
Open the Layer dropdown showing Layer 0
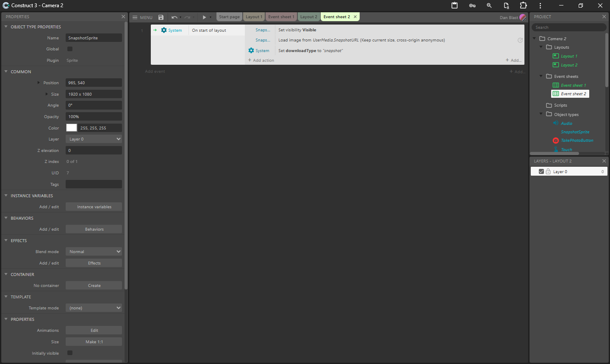point(94,139)
